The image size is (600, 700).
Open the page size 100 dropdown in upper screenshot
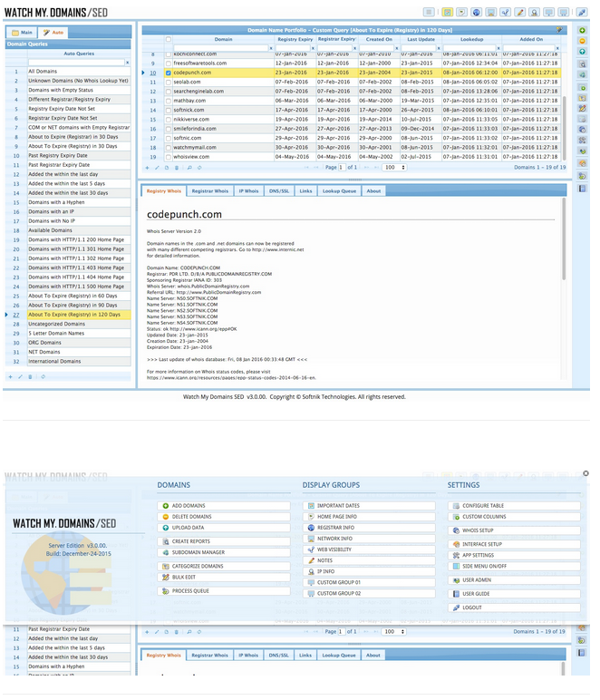[x=395, y=168]
